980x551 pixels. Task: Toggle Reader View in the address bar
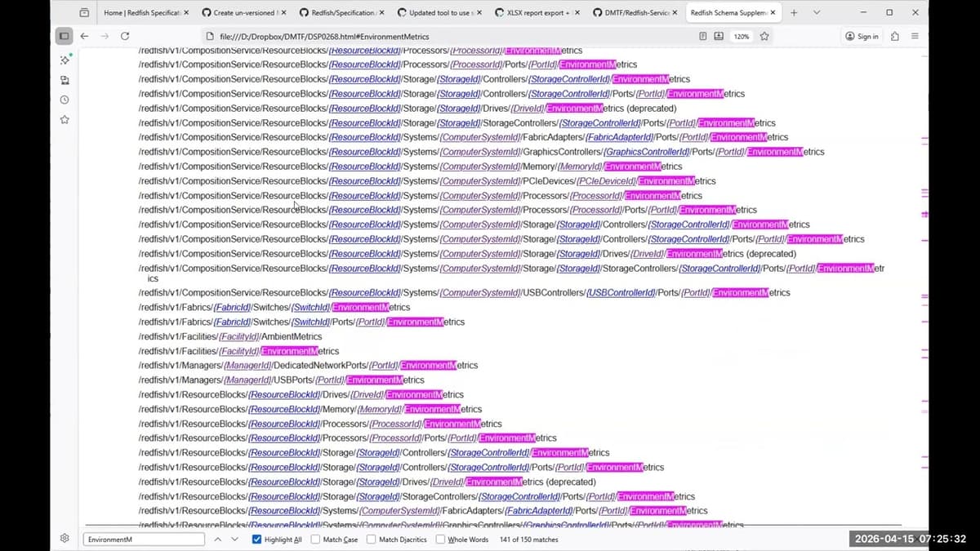pyautogui.click(x=703, y=36)
